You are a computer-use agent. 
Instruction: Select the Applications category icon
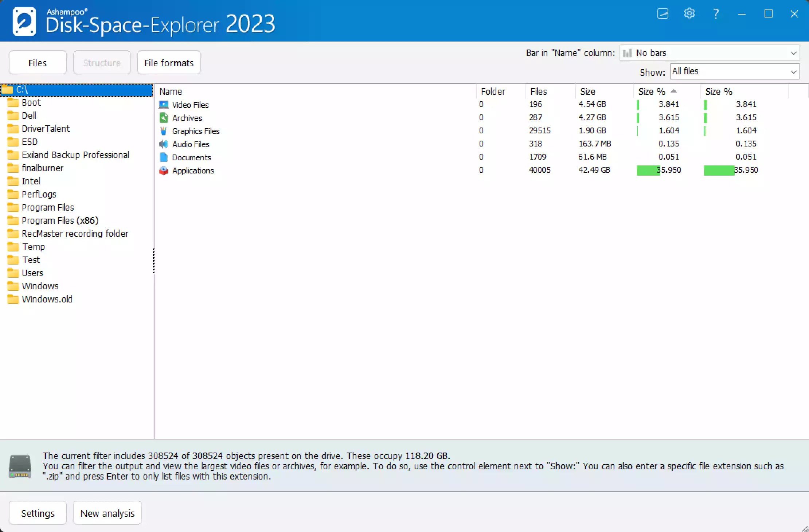tap(164, 171)
